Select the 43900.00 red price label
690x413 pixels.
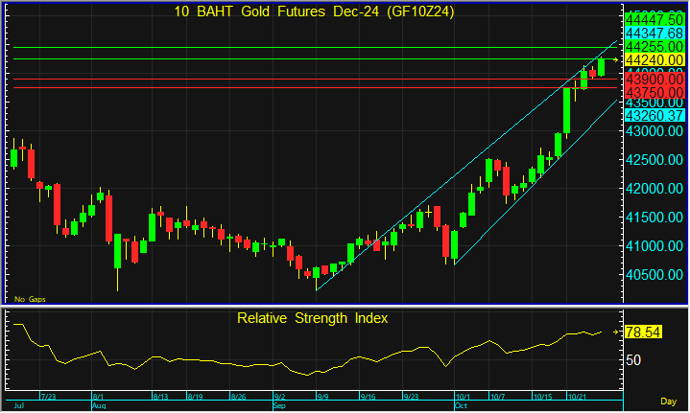tap(654, 78)
